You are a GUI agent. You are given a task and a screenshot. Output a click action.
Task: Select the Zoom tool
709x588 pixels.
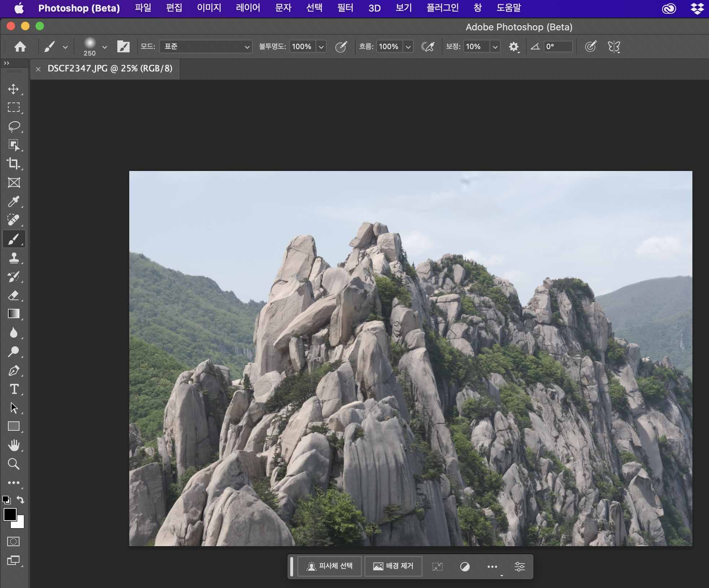coord(14,464)
